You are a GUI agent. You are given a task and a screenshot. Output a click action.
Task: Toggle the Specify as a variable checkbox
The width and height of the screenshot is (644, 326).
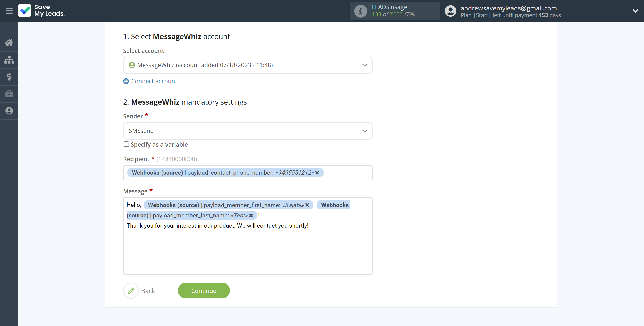coord(126,144)
